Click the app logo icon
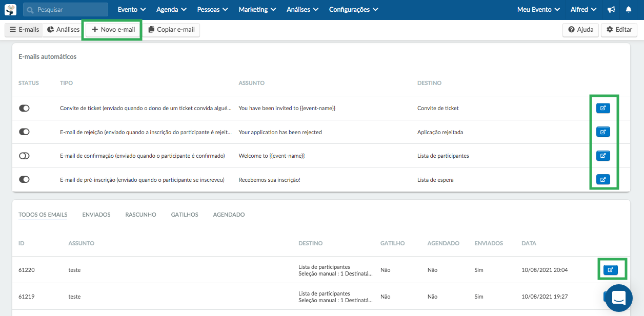The width and height of the screenshot is (644, 316). point(10,10)
